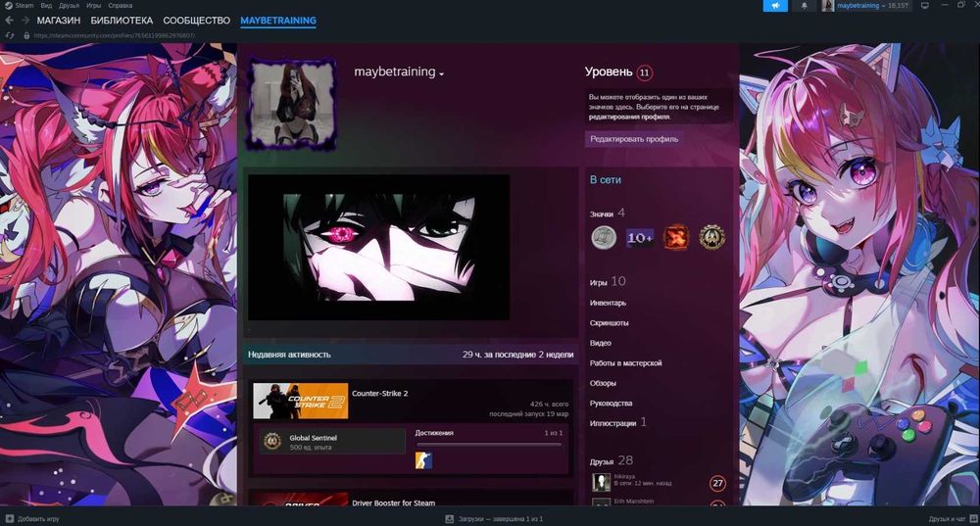Open the Игры 10 games link

608,282
